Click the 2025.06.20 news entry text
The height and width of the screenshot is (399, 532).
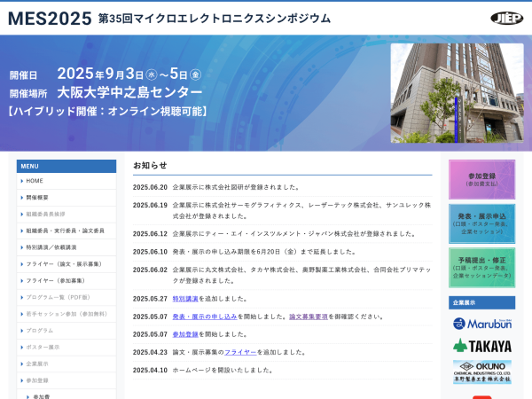coord(236,187)
